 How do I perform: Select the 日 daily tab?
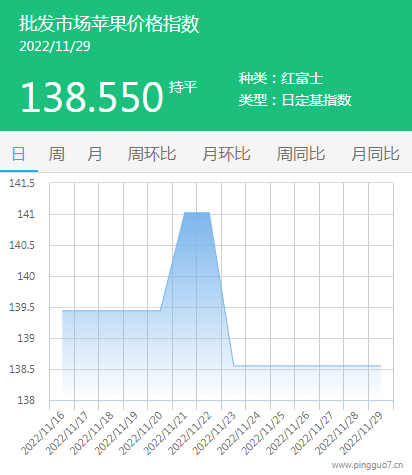tap(19, 154)
